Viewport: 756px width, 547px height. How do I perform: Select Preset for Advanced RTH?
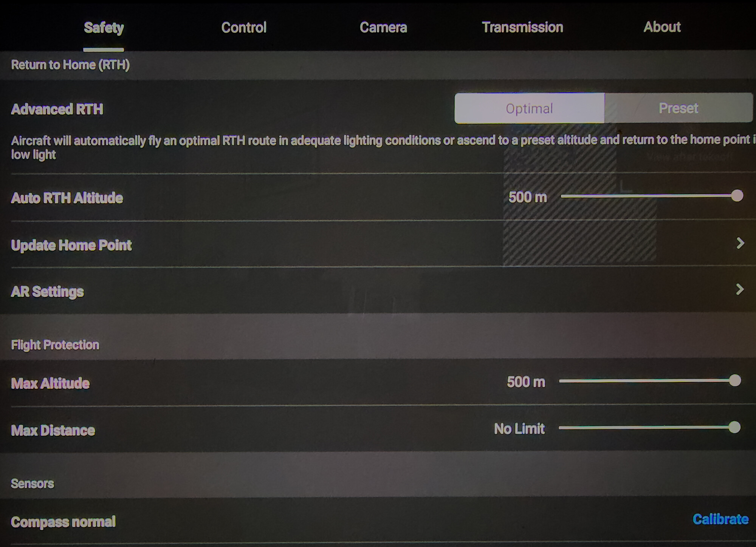(678, 108)
